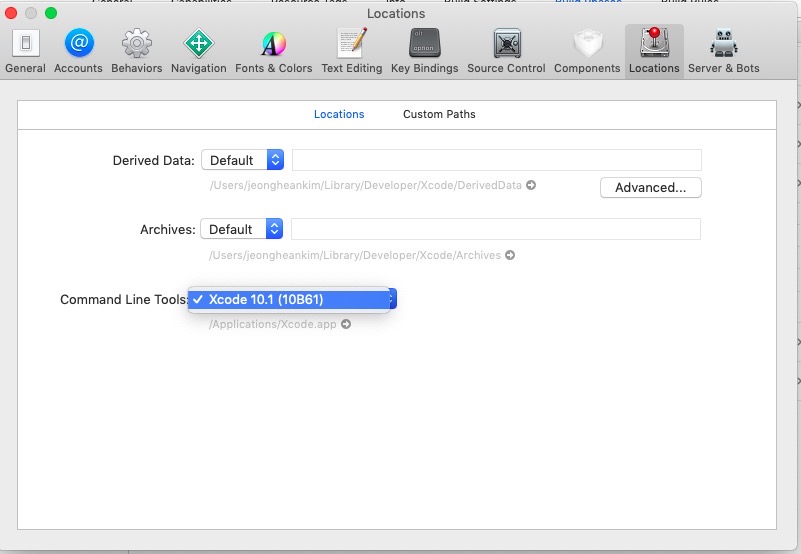Reveal the Archives folder via arrow icon
Image resolution: width=801 pixels, height=554 pixels.
coord(510,255)
